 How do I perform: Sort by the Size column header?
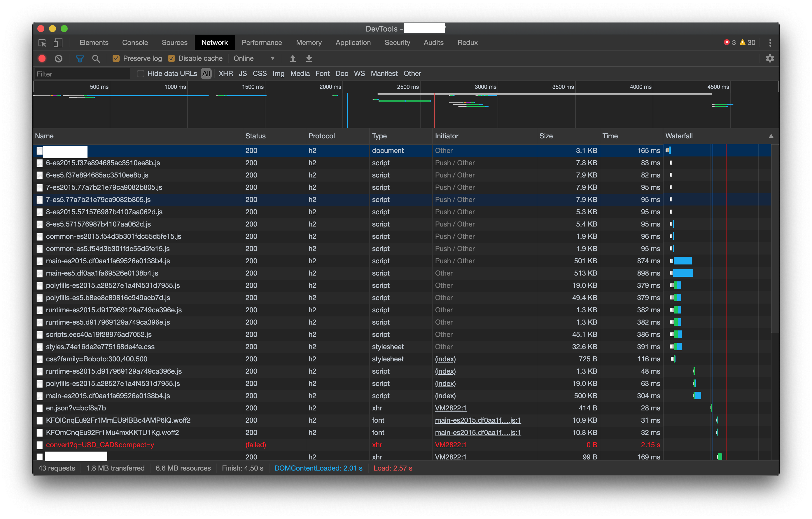(568, 136)
